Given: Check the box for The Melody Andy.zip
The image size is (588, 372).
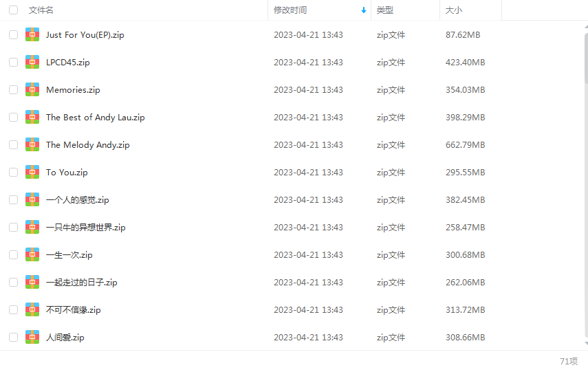Looking at the screenshot, I should tap(14, 145).
